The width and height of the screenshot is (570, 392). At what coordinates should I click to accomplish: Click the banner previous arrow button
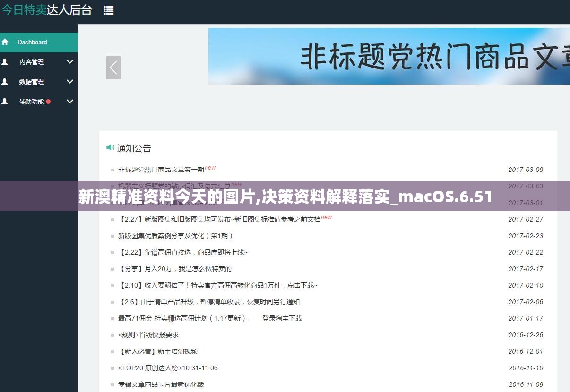click(x=113, y=68)
